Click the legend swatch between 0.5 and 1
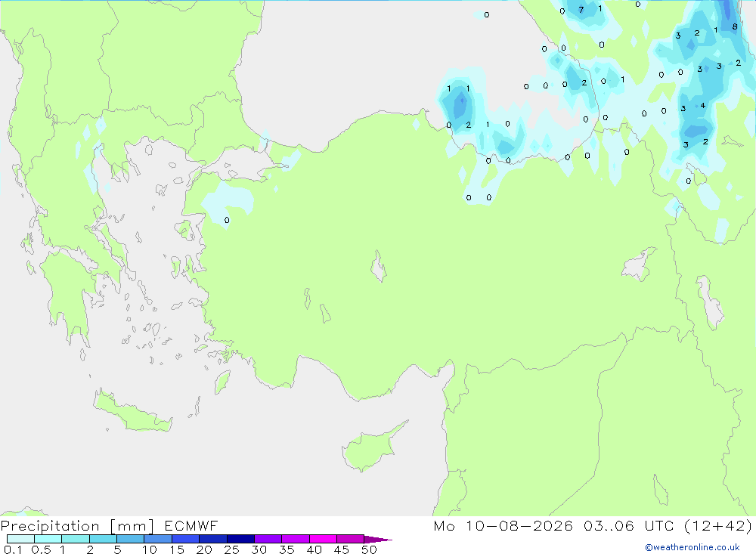Screen dimensions: 756x554 (48, 539)
